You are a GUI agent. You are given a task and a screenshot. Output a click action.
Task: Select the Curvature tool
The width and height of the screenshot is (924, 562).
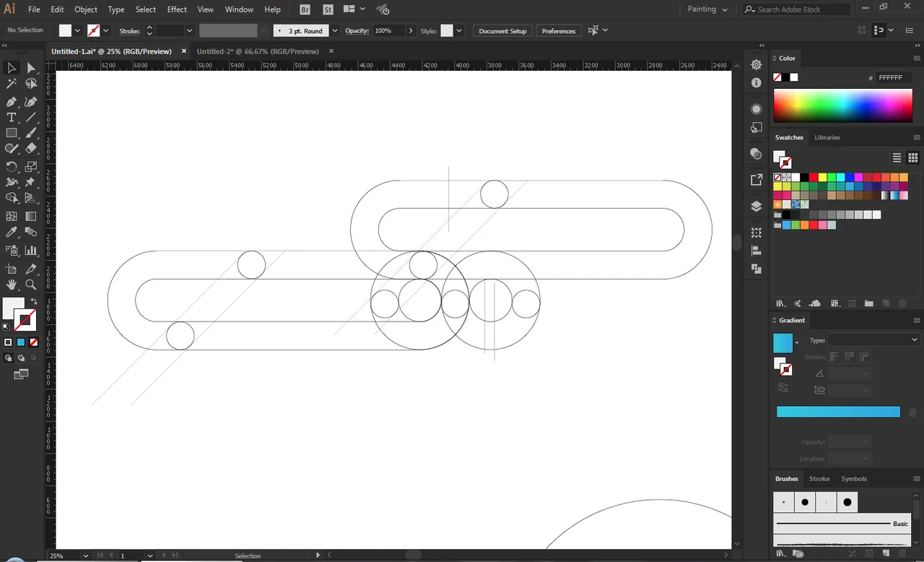31,102
